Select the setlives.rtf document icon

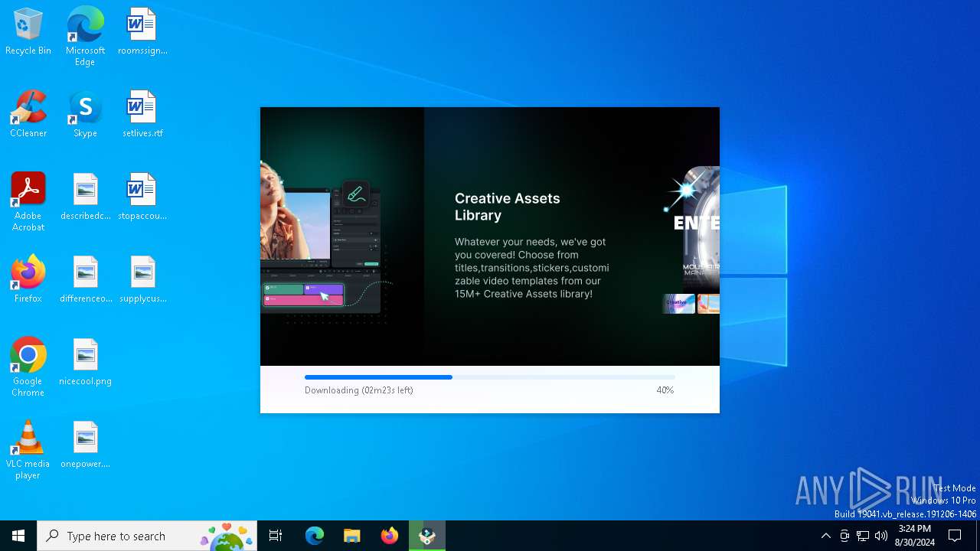tap(142, 115)
